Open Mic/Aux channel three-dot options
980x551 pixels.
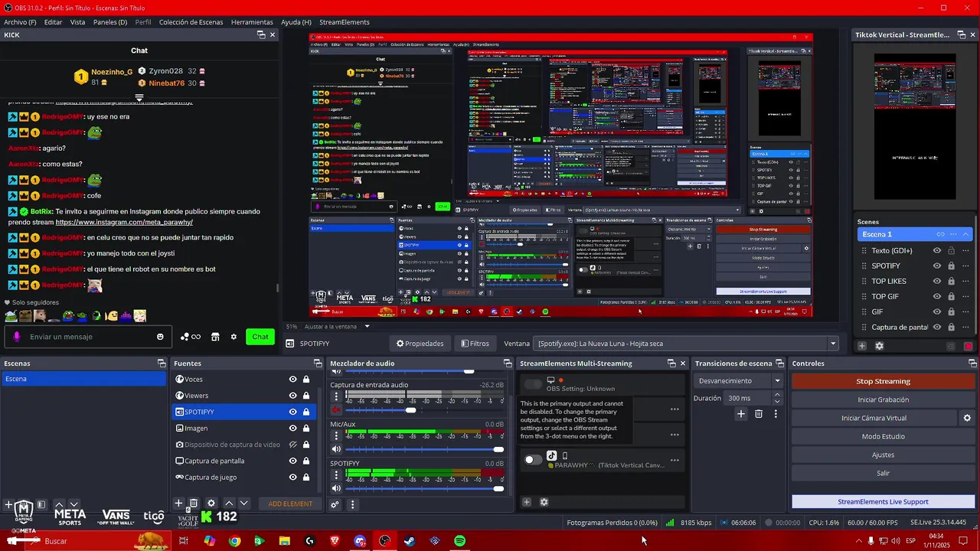coord(336,436)
